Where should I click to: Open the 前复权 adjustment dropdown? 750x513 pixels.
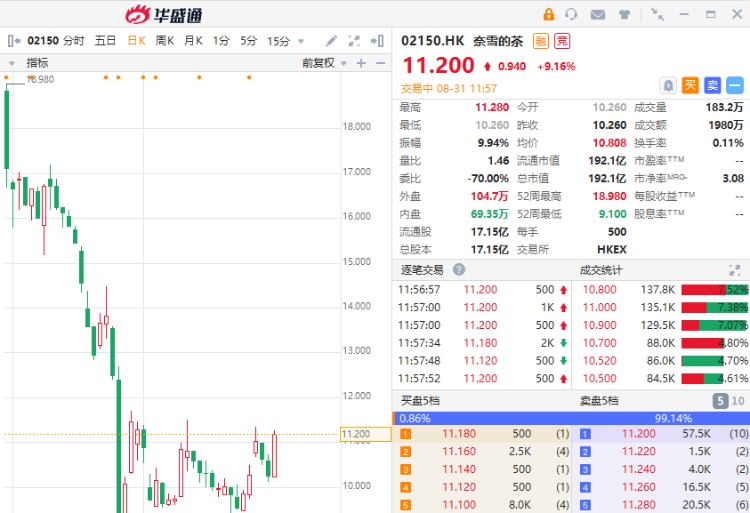343,63
